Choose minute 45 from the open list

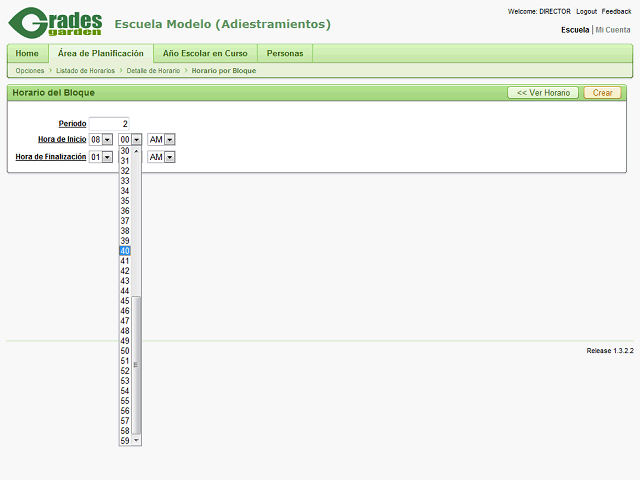pos(125,301)
